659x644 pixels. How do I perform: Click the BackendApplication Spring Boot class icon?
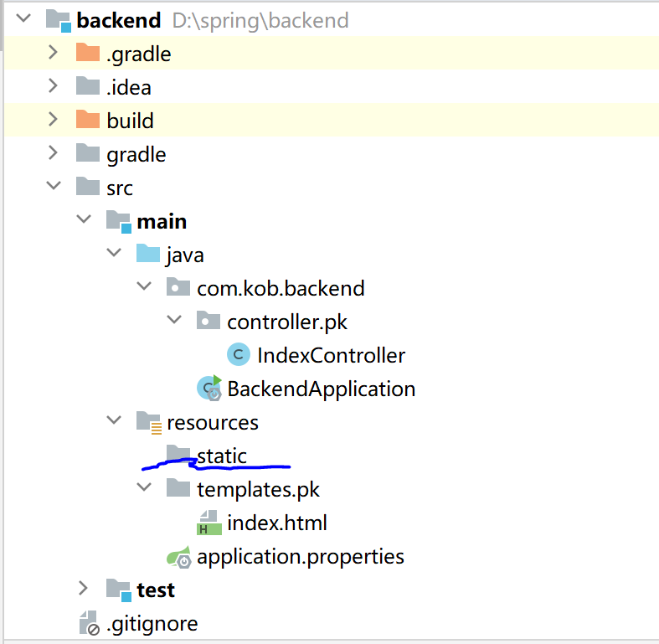[209, 389]
